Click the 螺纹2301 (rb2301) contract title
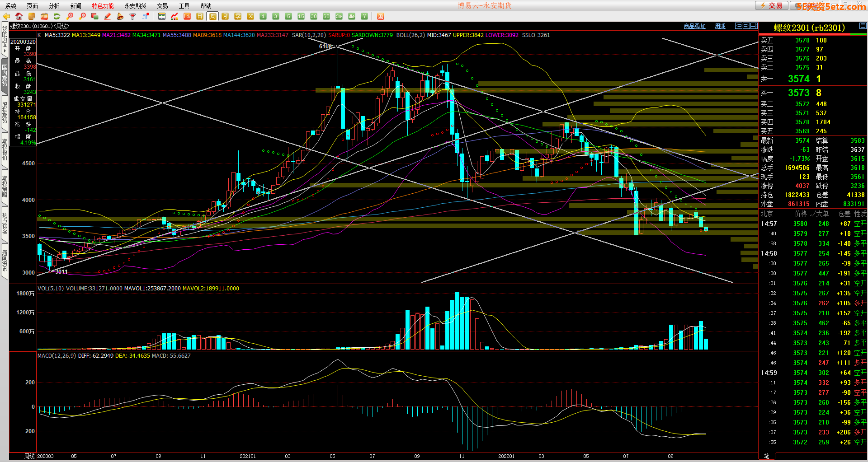868x462 pixels. [x=809, y=28]
